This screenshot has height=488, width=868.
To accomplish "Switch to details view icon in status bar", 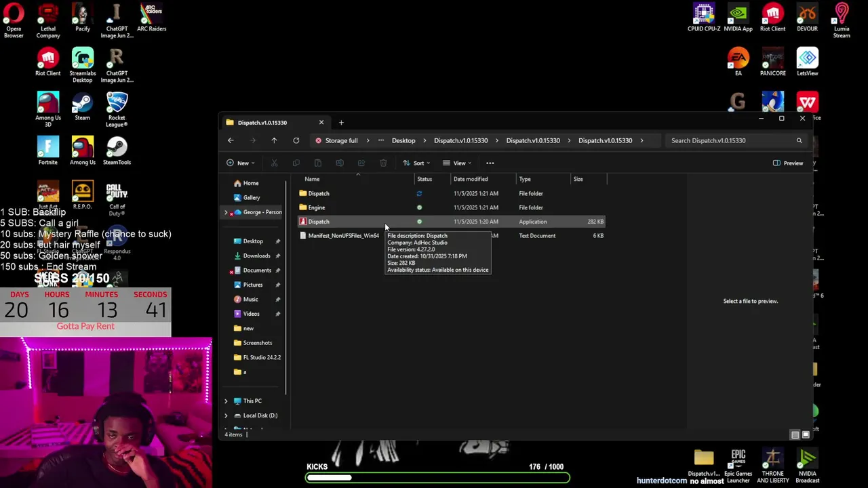I will [795, 434].
